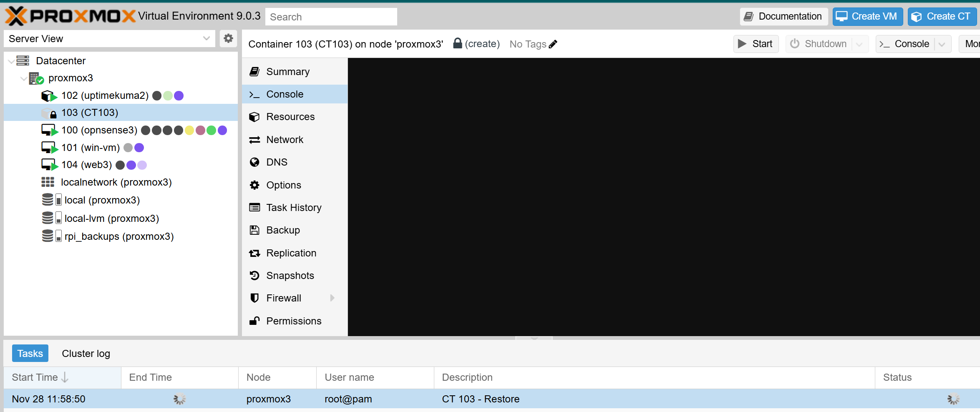Collapse the Datacenter tree node

tap(11, 61)
